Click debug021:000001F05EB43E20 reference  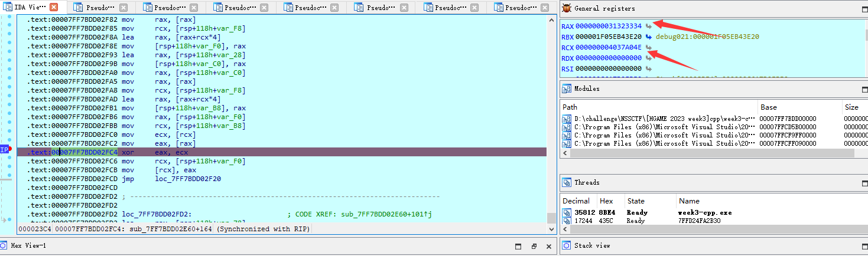[x=708, y=37]
